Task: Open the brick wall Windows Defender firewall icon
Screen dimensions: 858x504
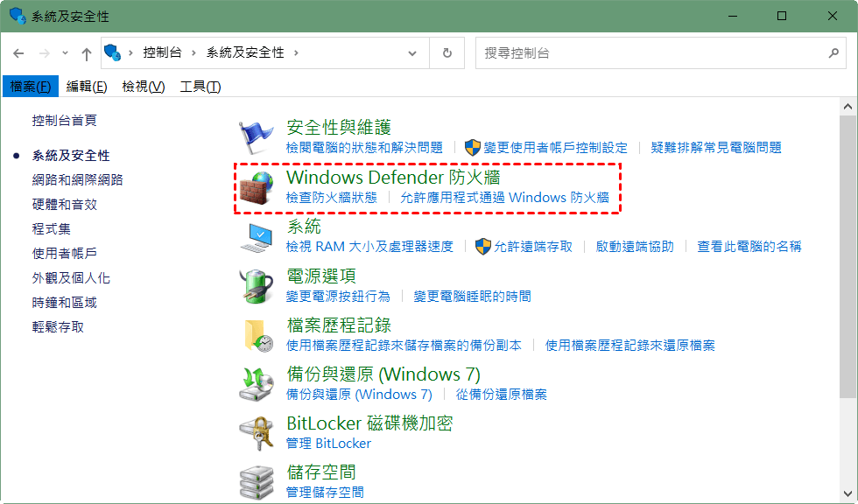Action: point(257,187)
